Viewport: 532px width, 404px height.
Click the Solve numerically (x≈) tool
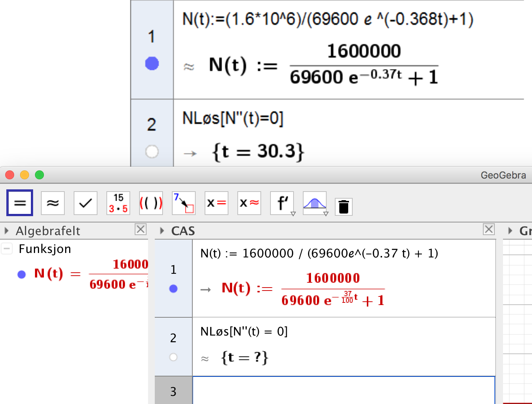(249, 203)
